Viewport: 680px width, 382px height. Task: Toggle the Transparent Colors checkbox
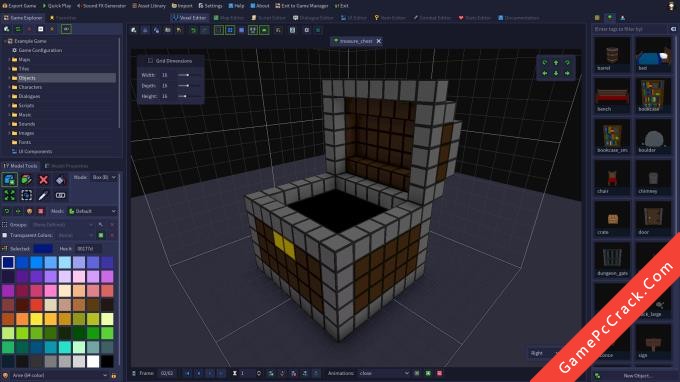[x=5, y=235]
